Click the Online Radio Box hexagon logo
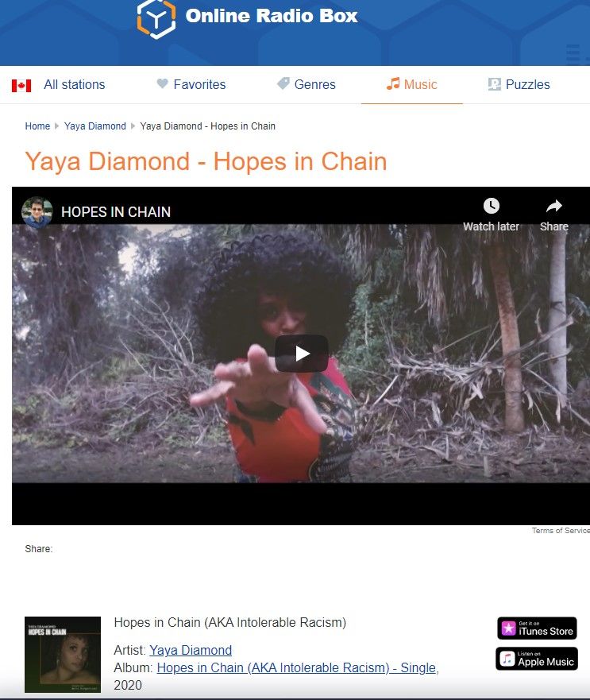Screen dimensions: 590x700 [156, 19]
